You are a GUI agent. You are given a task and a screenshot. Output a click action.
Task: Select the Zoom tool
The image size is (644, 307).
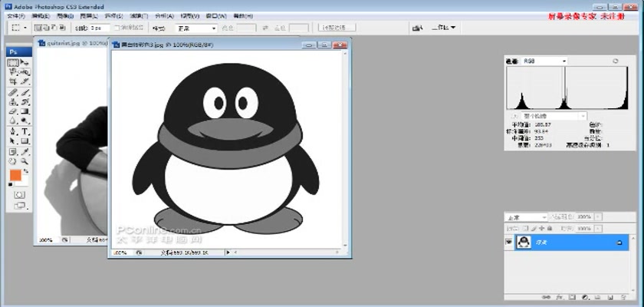[x=25, y=161]
